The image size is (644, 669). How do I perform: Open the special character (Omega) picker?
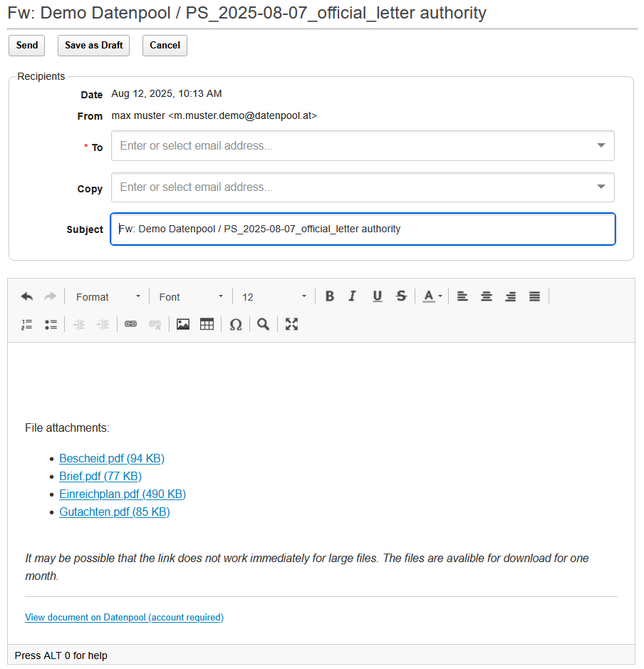coord(236,324)
